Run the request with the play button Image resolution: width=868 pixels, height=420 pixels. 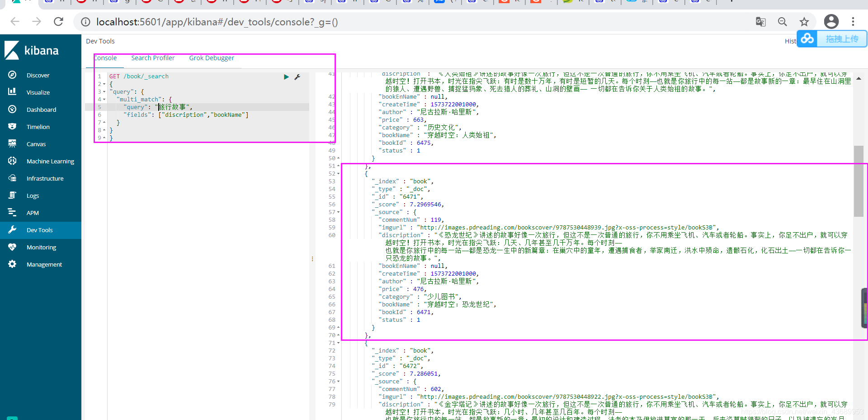(286, 77)
